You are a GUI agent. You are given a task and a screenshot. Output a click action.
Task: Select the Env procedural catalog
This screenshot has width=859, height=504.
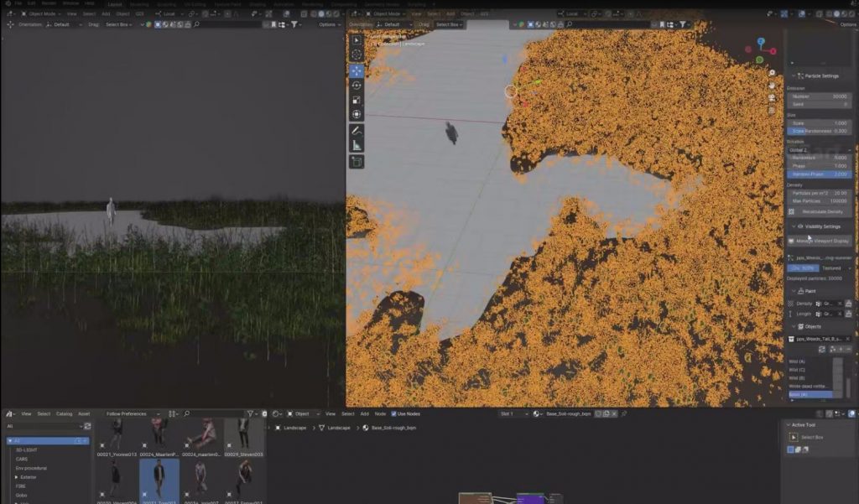(x=31, y=469)
